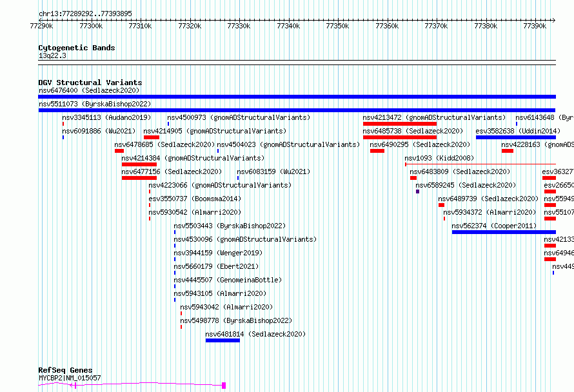Screen dimensions: 574x392
Task: Click the DGV Structural Variants track title
Action: (x=90, y=83)
